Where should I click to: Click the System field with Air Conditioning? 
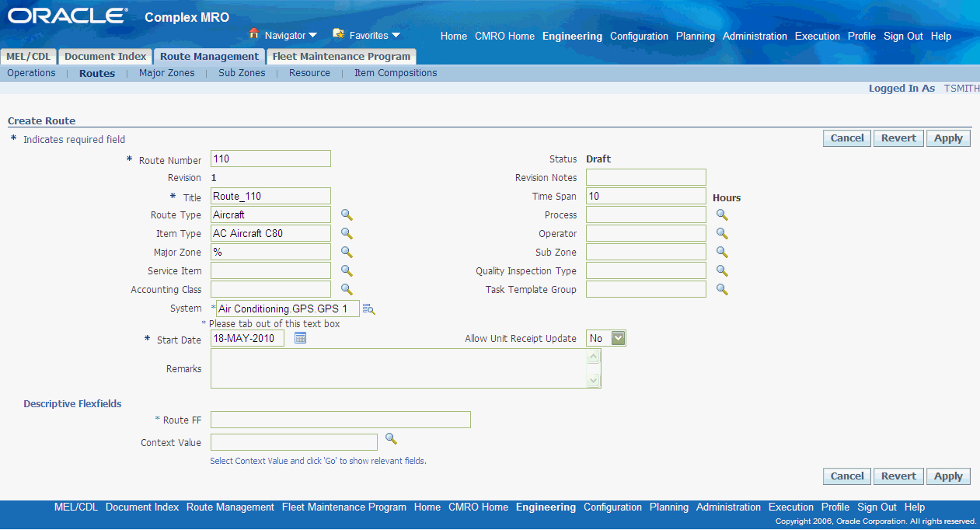pyautogui.click(x=288, y=309)
